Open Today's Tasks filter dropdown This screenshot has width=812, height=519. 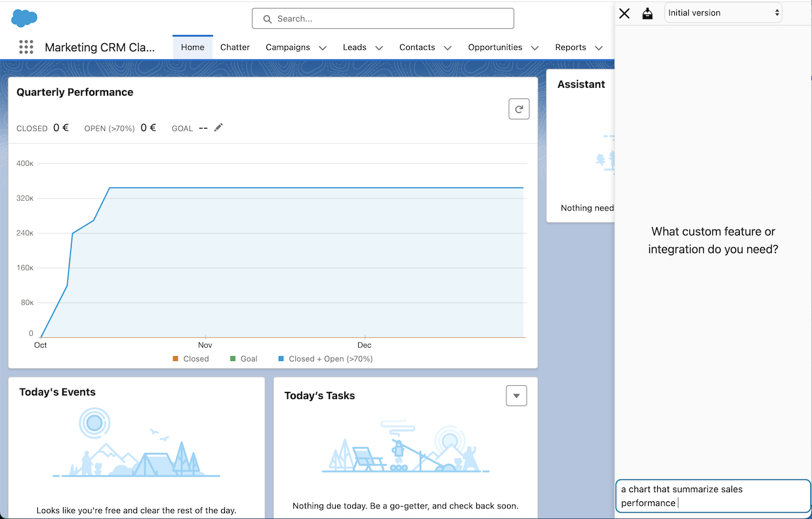click(516, 396)
